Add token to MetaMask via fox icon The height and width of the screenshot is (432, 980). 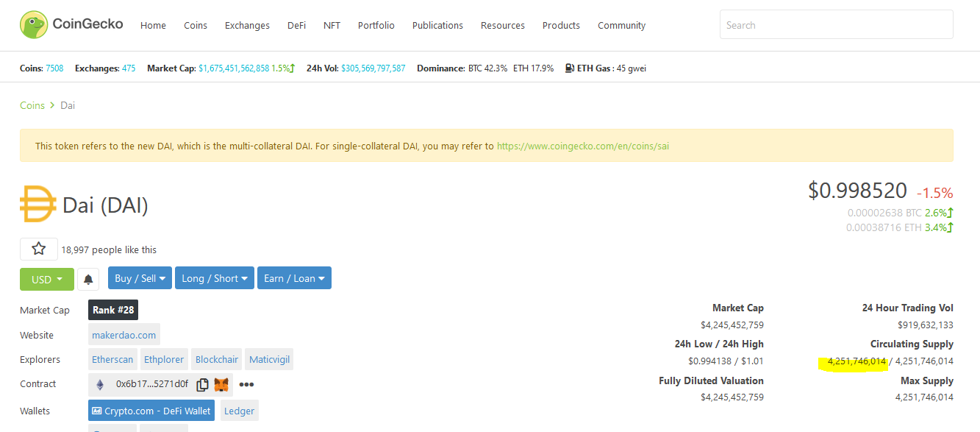pyautogui.click(x=221, y=384)
